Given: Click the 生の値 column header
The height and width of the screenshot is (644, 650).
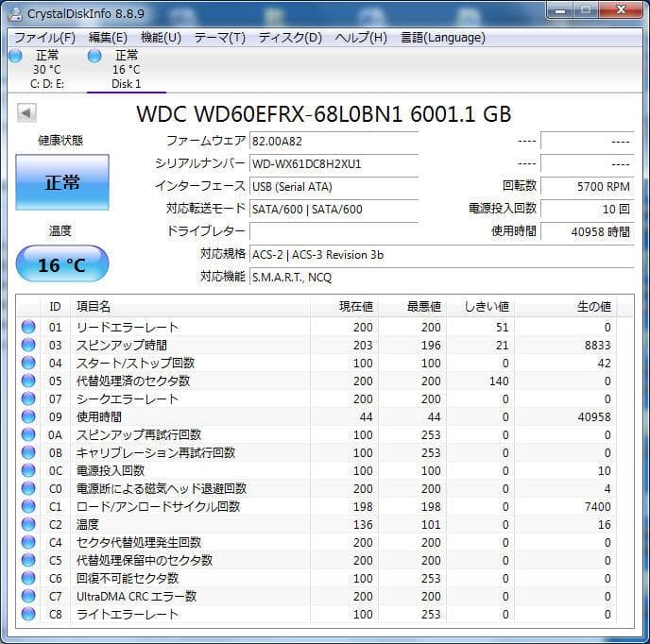Looking at the screenshot, I should 565,307.
